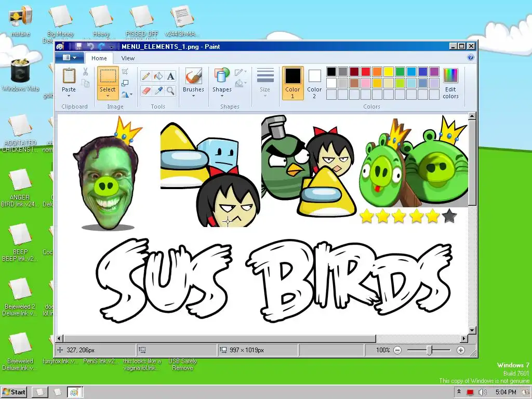
Task: Activate the Magnifier tool
Action: coord(170,90)
